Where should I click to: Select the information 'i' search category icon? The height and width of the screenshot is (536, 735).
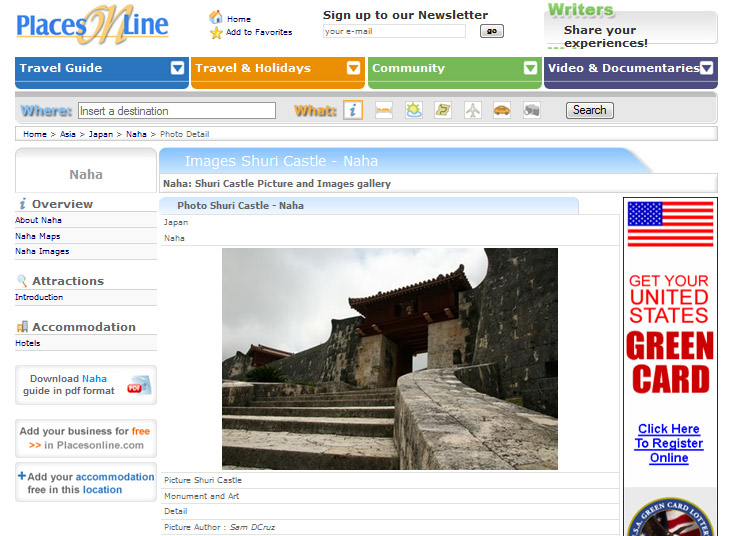coord(353,110)
